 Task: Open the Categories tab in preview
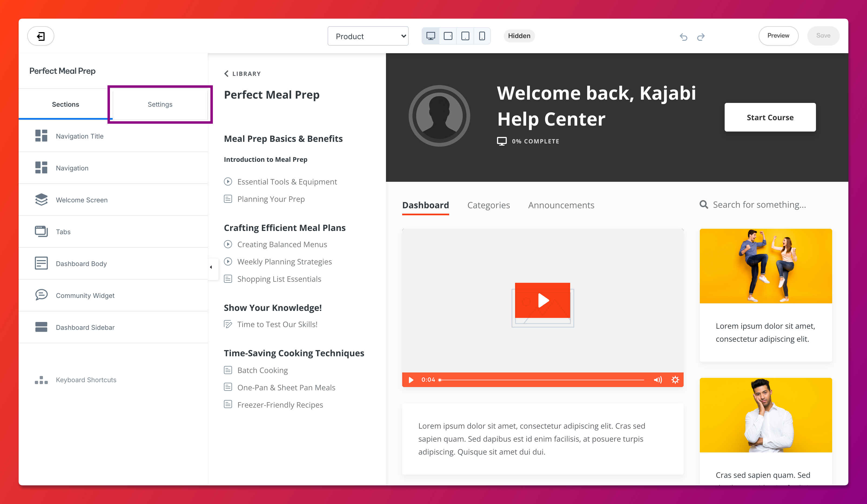click(x=488, y=205)
